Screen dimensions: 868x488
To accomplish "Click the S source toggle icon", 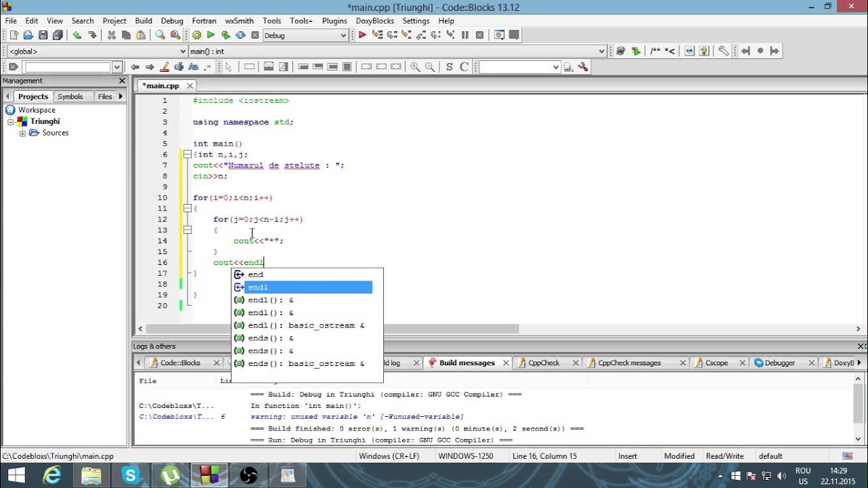I will click(449, 67).
